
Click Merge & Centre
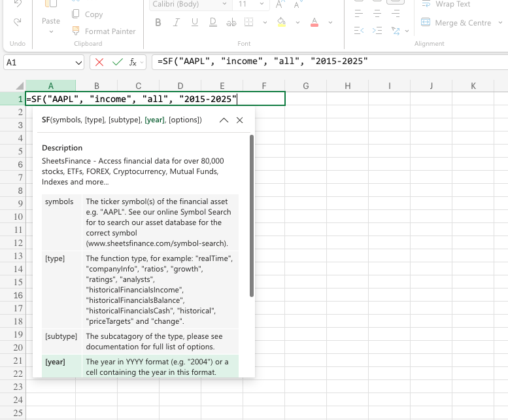pyautogui.click(x=456, y=23)
